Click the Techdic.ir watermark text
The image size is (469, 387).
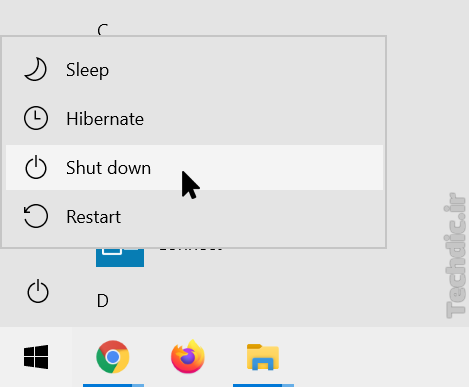(x=456, y=255)
